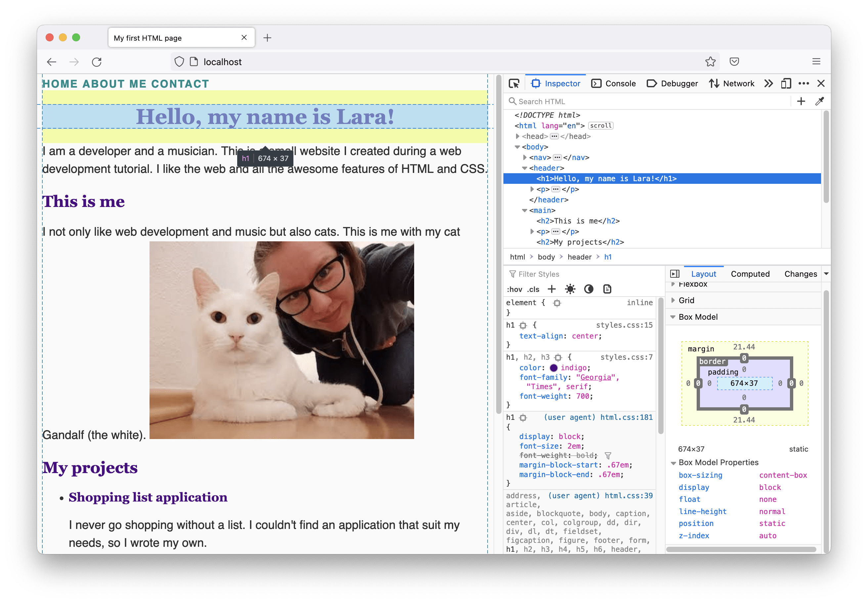868x603 pixels.
Task: Select the h1 breadcrumb item
Action: tap(608, 257)
